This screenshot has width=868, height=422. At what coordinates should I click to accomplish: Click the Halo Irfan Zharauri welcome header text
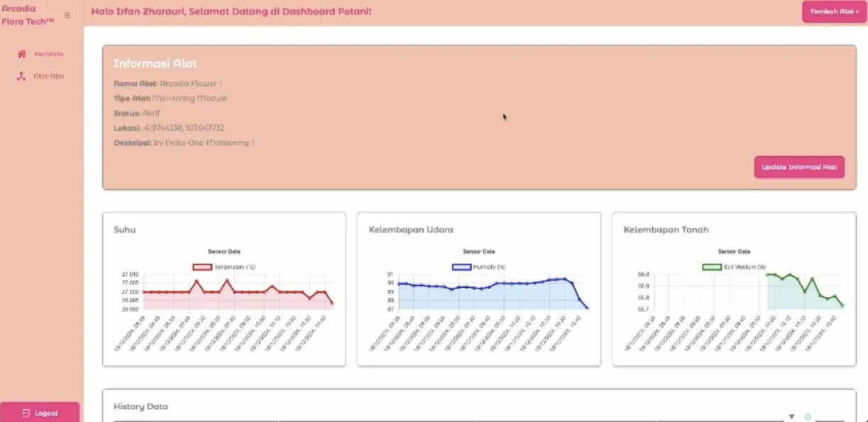[x=231, y=12]
